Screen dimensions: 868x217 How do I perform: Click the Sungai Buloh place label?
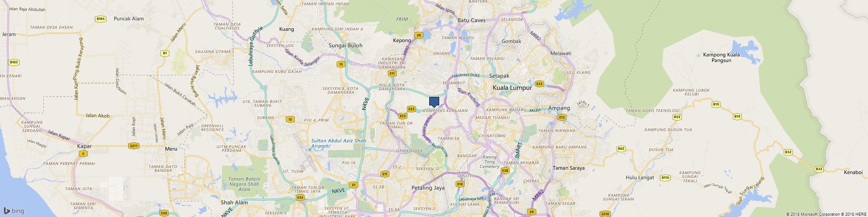(x=345, y=45)
